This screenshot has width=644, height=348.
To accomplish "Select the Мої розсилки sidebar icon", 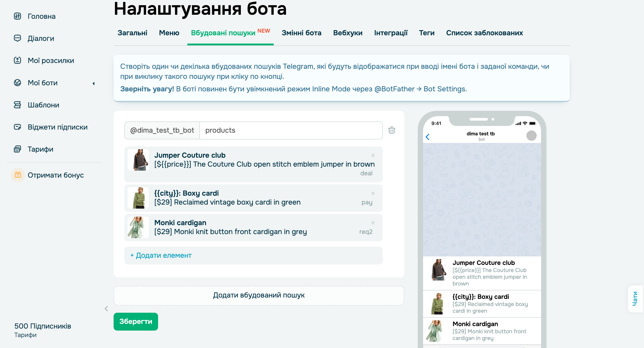I will tap(17, 60).
